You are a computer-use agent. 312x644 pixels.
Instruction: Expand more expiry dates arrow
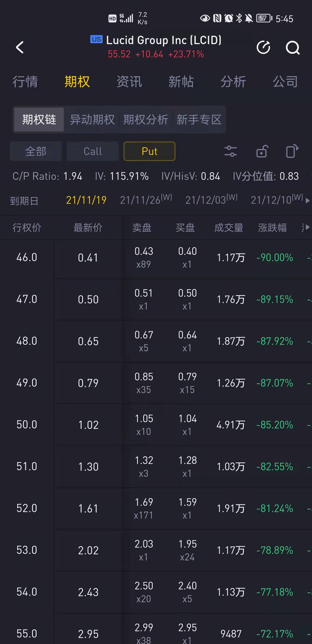pyautogui.click(x=308, y=200)
